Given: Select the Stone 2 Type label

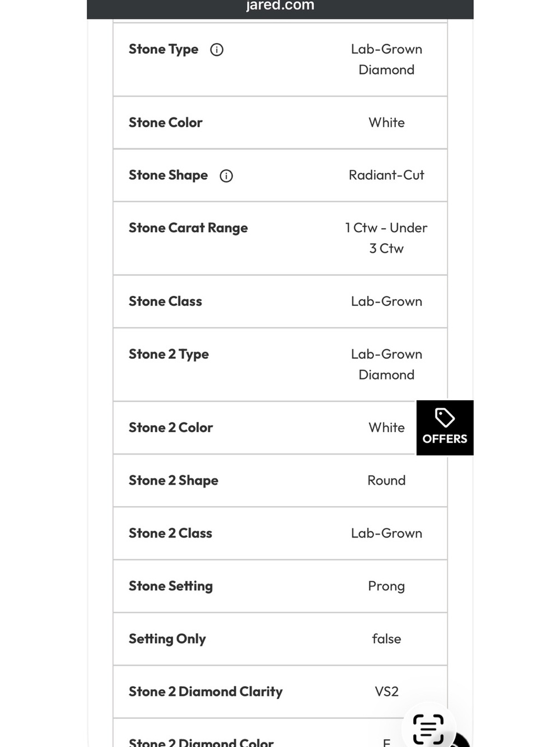Looking at the screenshot, I should pyautogui.click(x=169, y=354).
